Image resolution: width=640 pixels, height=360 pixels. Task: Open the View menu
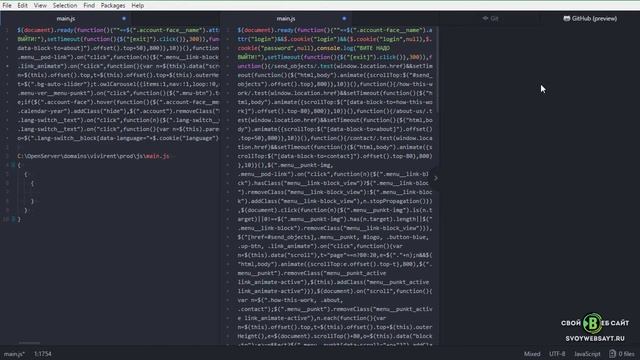point(40,5)
